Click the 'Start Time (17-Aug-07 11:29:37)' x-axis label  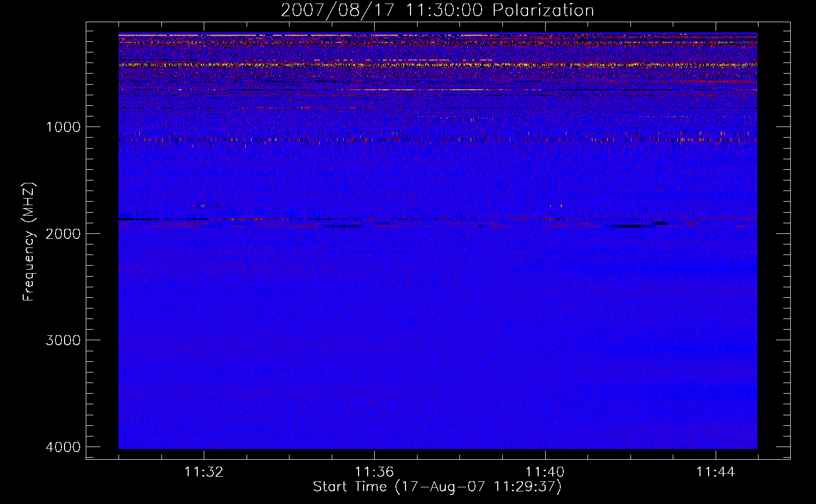[437, 487]
